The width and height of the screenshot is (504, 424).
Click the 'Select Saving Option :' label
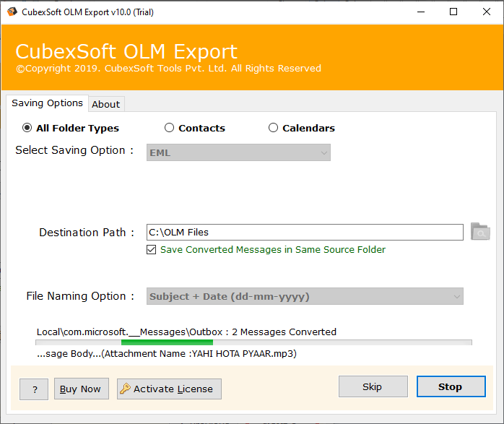74,150
